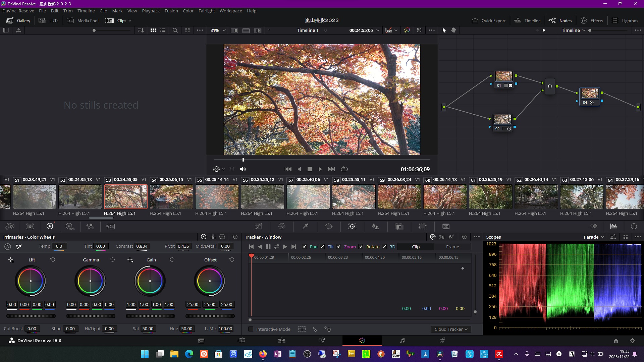Toggle the Rotate tracking checkbox
This screenshot has width=644, height=362.
[x=361, y=247]
